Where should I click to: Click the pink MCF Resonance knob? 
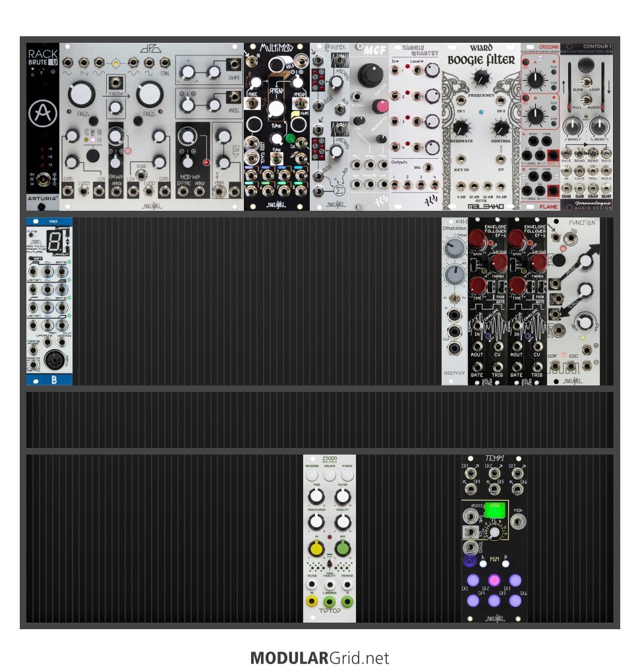coord(380,106)
